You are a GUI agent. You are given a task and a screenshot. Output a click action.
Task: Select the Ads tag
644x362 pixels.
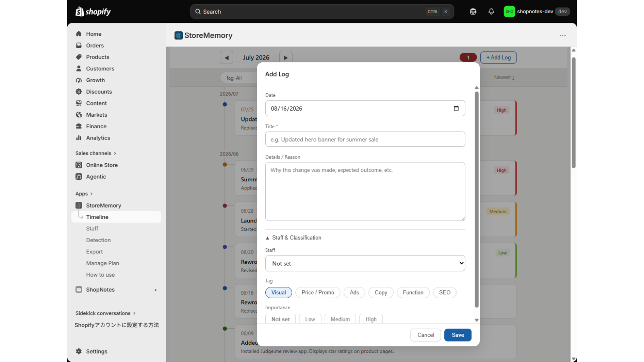[354, 292]
